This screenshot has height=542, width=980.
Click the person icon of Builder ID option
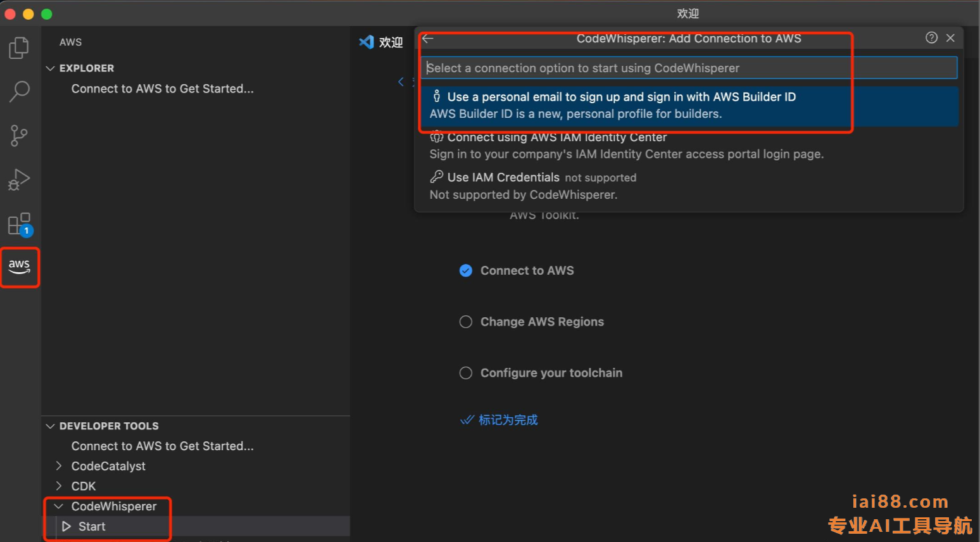436,96
